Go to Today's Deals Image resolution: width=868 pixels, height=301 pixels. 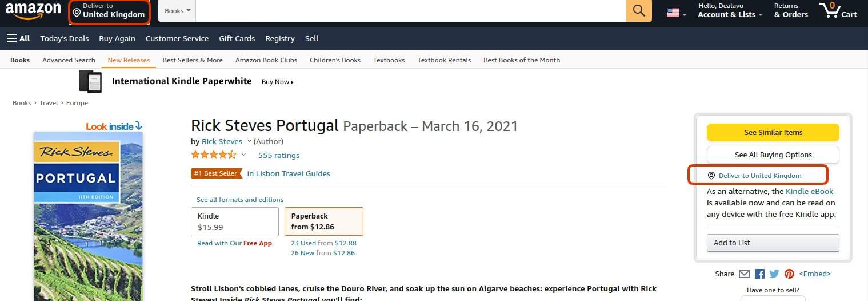[65, 38]
